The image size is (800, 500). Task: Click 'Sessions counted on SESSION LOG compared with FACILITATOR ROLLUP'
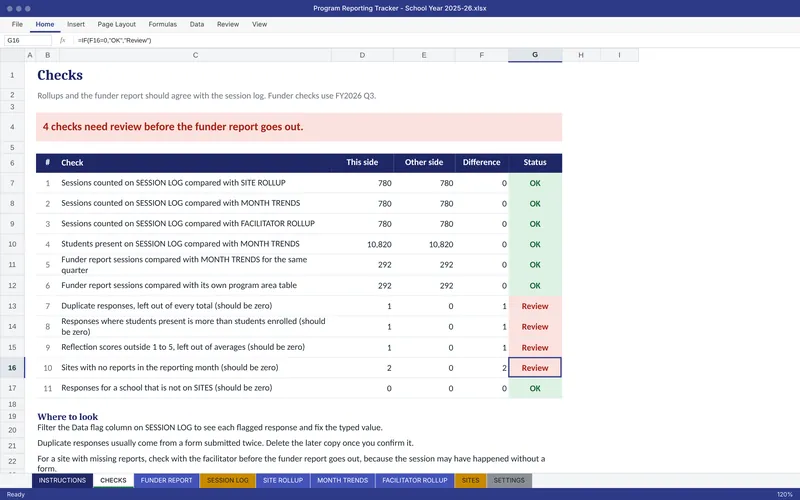pos(188,223)
